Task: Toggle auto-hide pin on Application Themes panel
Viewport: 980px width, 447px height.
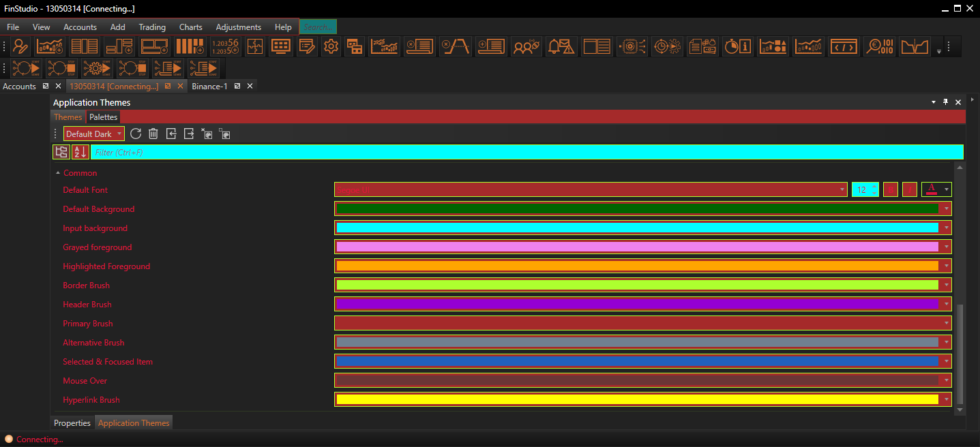Action: click(945, 102)
